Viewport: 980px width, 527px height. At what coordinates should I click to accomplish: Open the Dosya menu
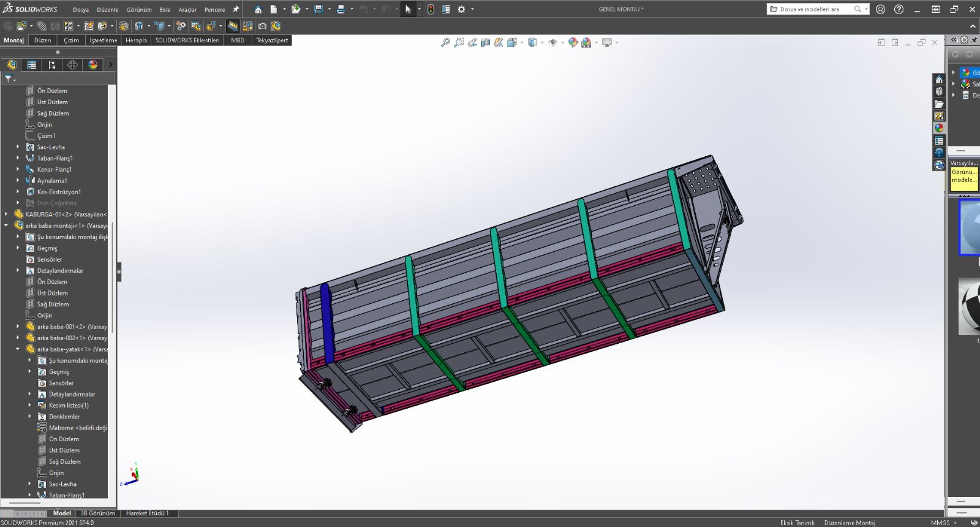click(81, 10)
